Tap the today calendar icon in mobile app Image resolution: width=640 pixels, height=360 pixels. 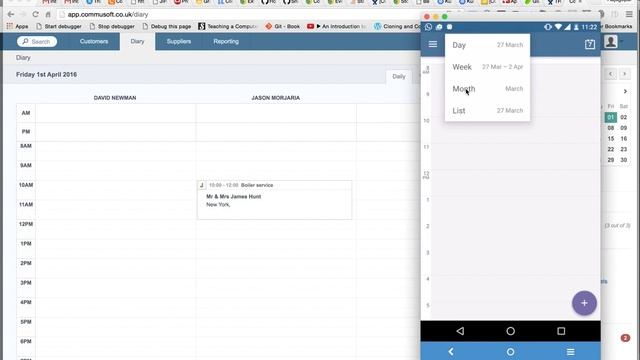589,44
